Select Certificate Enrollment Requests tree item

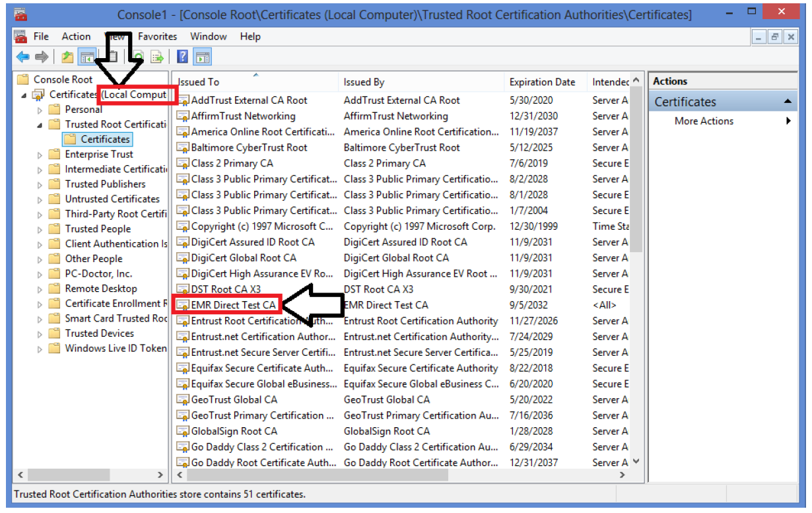click(x=116, y=304)
